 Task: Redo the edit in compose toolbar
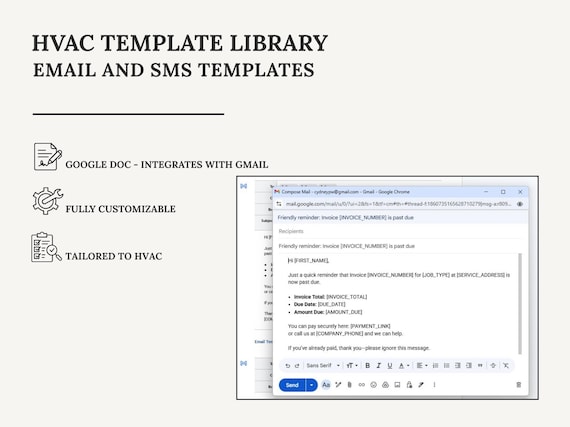click(x=297, y=366)
